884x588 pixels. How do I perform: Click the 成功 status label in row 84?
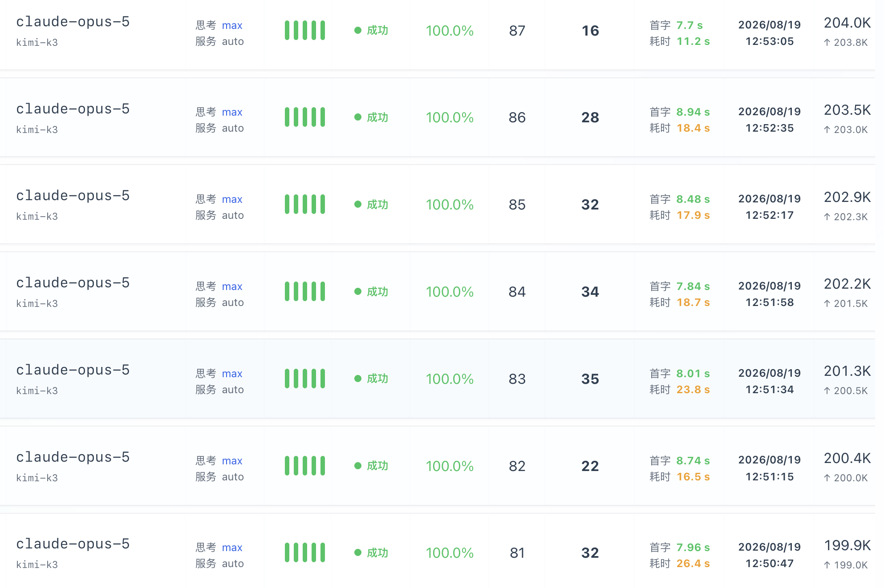pyautogui.click(x=377, y=292)
